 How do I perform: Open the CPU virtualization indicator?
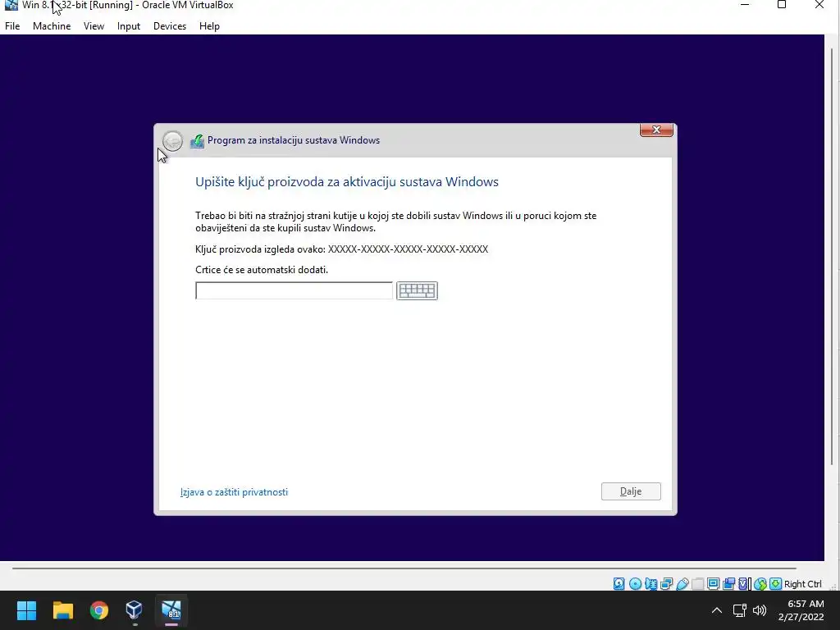click(743, 584)
